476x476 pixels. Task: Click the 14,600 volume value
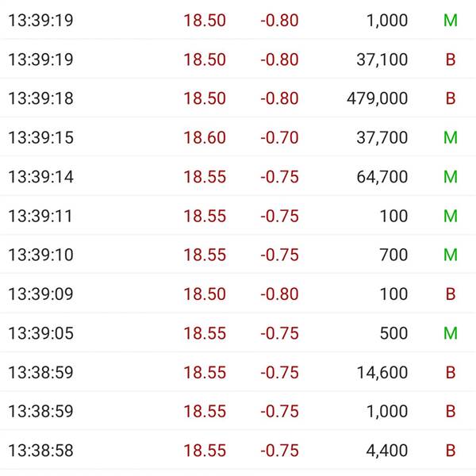coord(382,372)
